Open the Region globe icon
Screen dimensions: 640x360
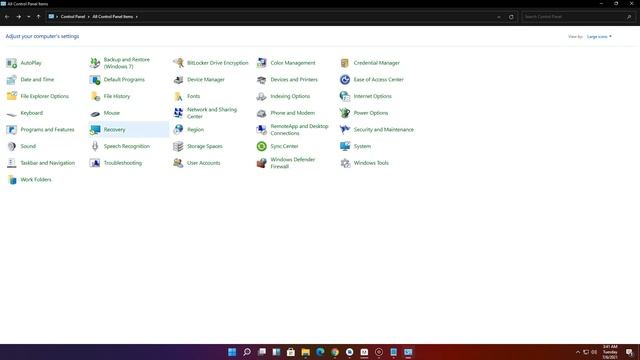pyautogui.click(x=178, y=130)
